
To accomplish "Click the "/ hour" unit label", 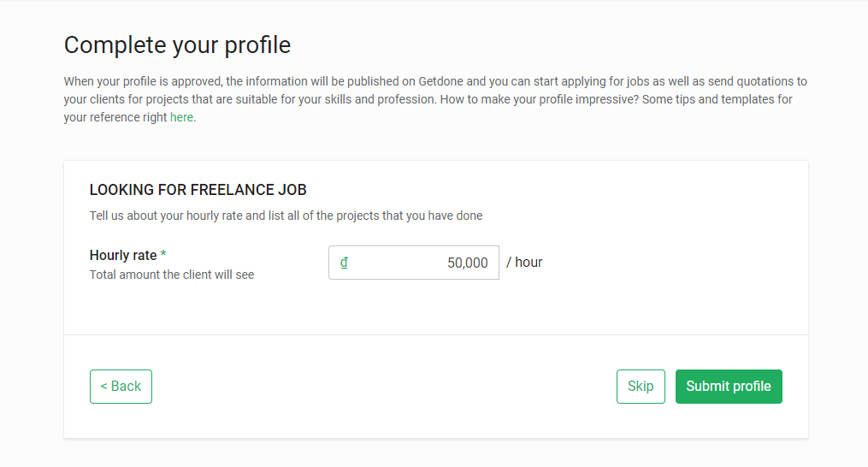I will [x=524, y=263].
